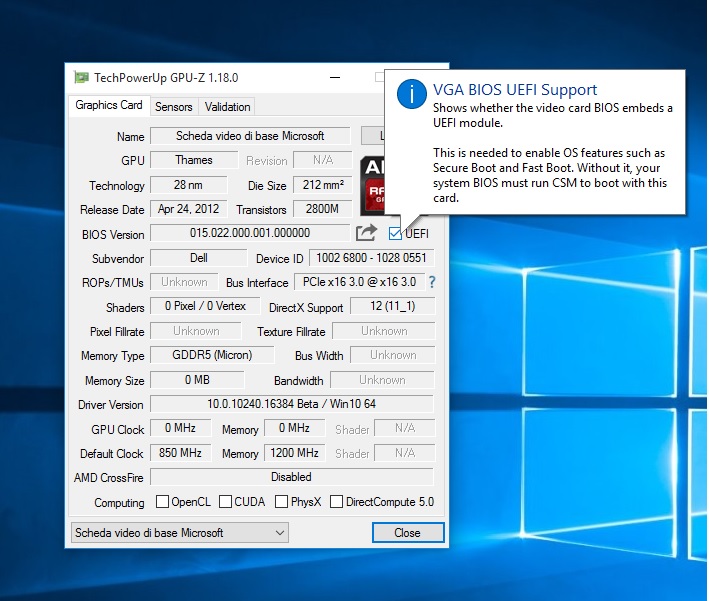Click the Bus Interface question mark icon

(x=432, y=282)
